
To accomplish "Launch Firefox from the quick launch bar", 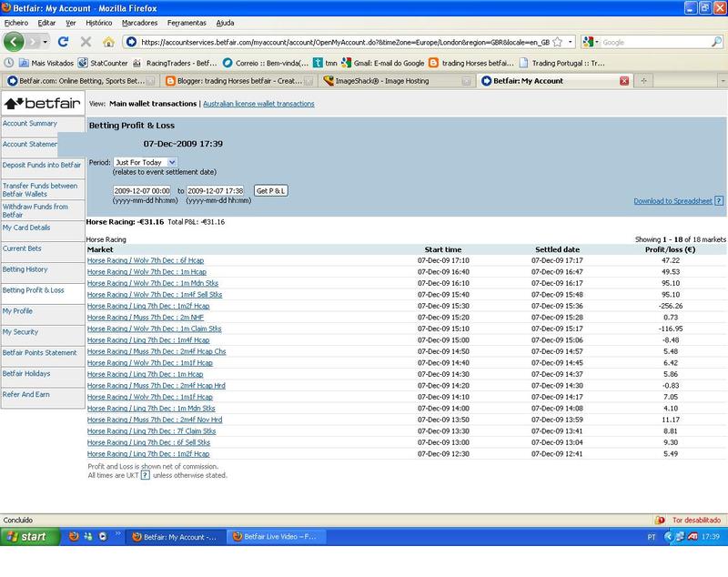I will (74, 537).
